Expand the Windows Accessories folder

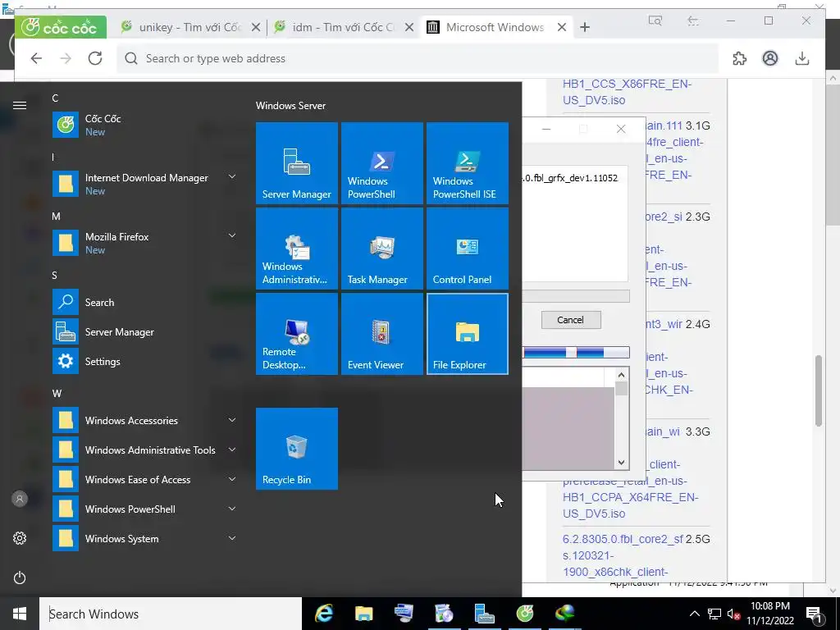click(x=232, y=420)
